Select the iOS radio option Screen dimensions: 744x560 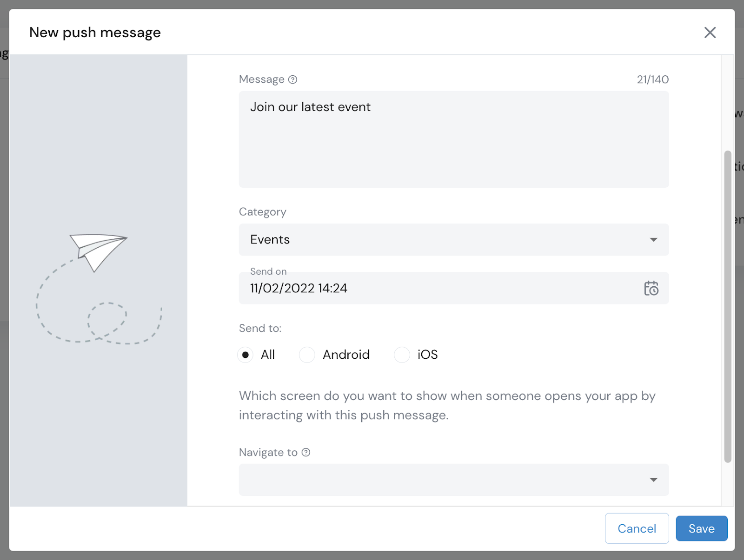[402, 355]
